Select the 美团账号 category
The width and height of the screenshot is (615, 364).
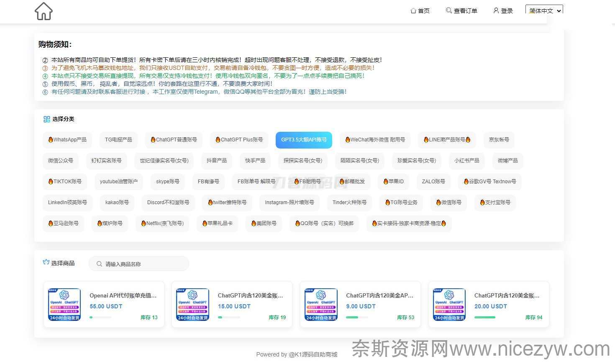pos(264,223)
